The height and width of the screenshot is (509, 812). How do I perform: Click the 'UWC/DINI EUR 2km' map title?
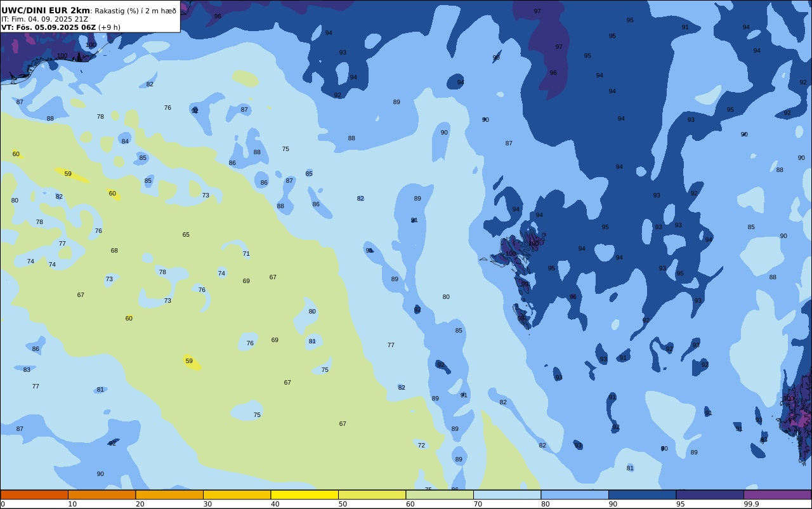coord(46,10)
